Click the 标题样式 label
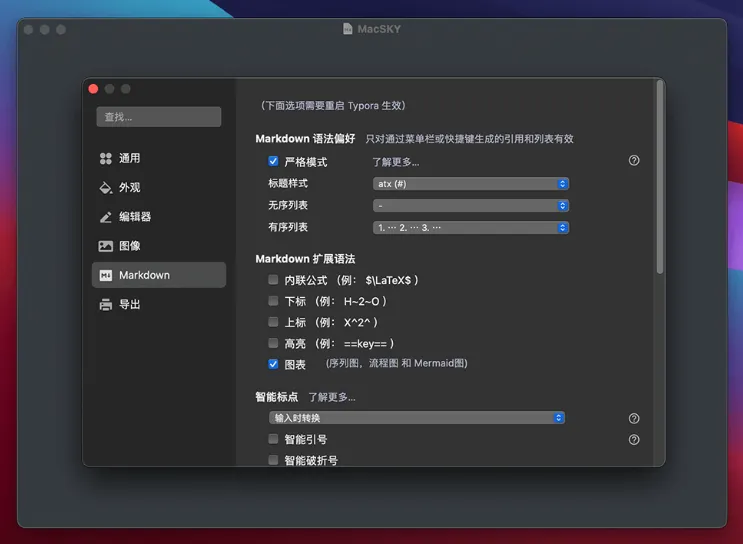This screenshot has height=544, width=743. 288,183
